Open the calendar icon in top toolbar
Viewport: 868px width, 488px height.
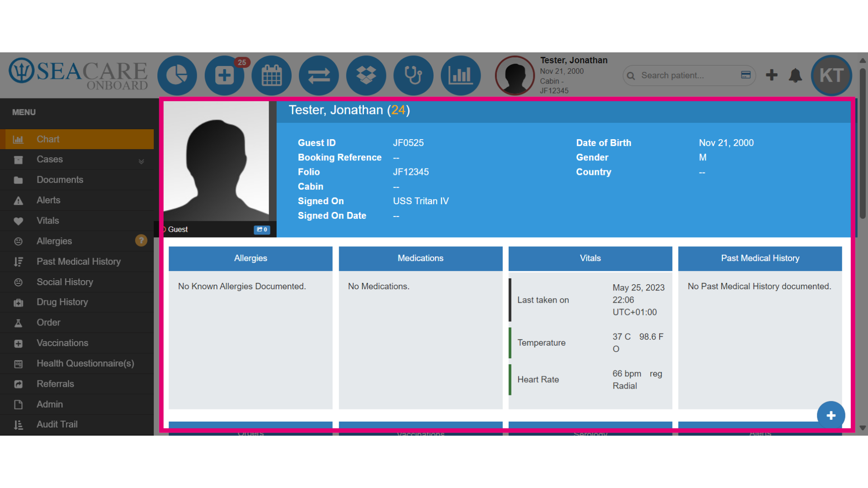click(x=272, y=75)
